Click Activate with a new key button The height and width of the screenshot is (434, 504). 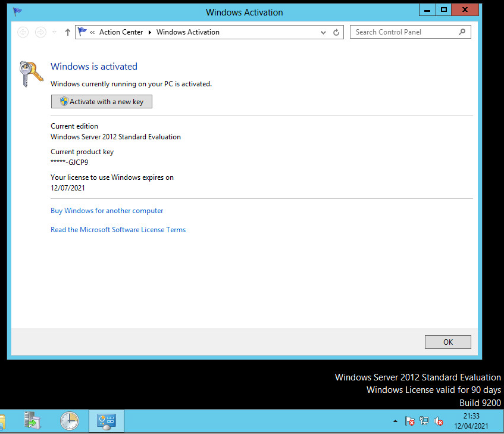tap(102, 102)
